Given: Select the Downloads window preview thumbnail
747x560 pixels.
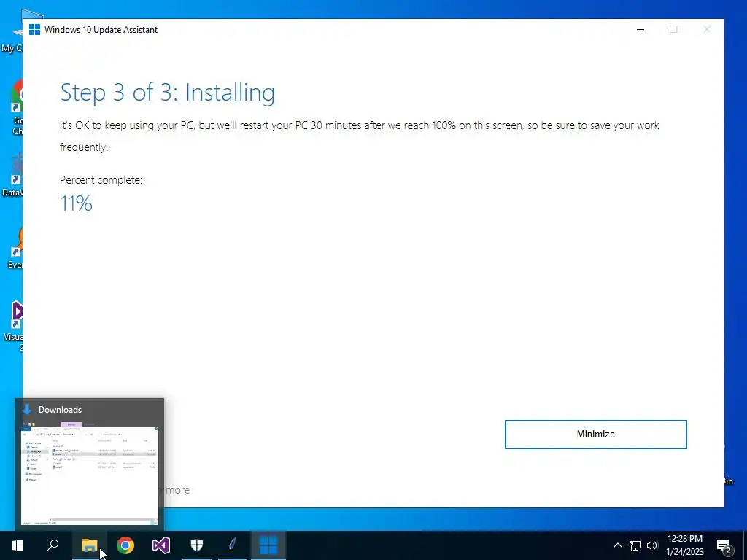Looking at the screenshot, I should pos(90,473).
